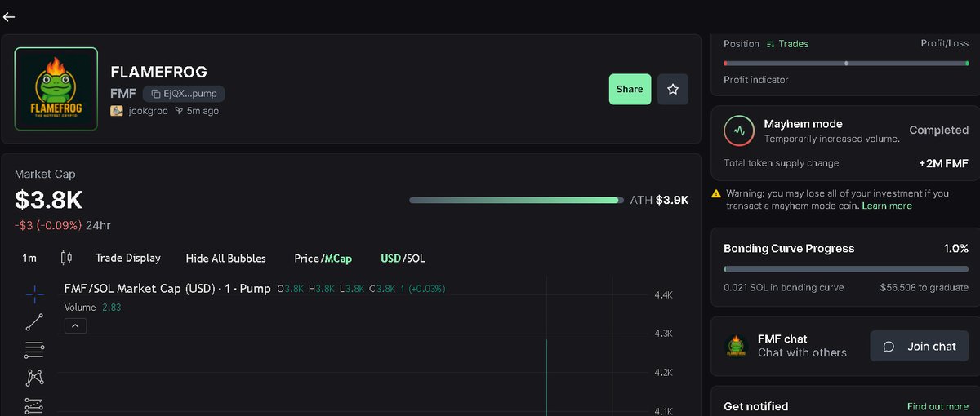Open the horizontal lines Fib tool
Screen dimensions: 980x416
pyautogui.click(x=34, y=350)
